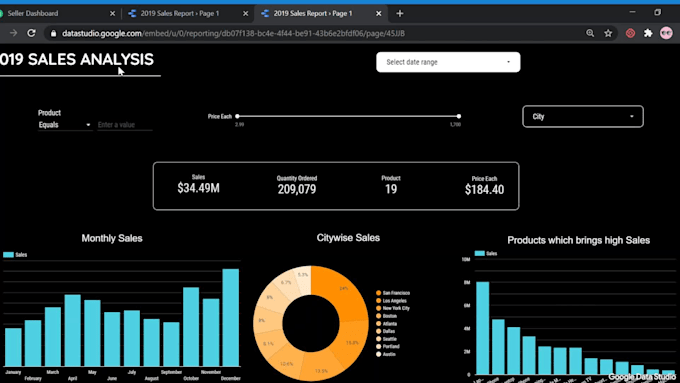Click the Sales legend swatch in Monthly Sales
680x383 pixels.
coord(8,255)
